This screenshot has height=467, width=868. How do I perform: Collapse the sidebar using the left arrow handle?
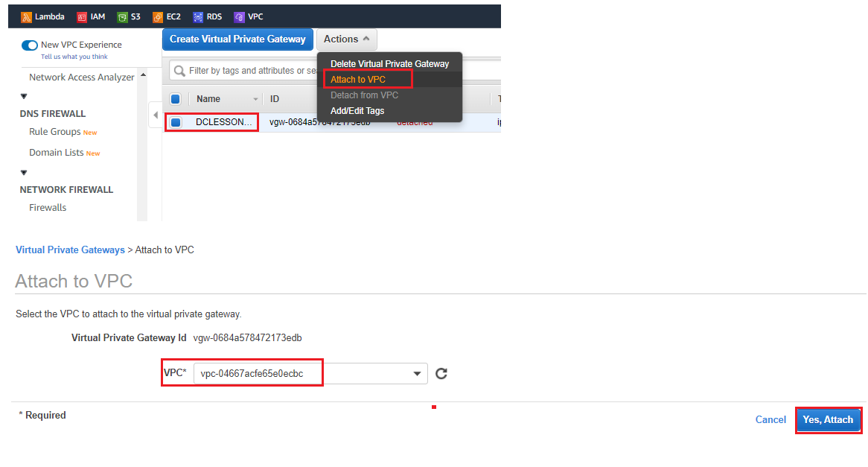[x=156, y=115]
